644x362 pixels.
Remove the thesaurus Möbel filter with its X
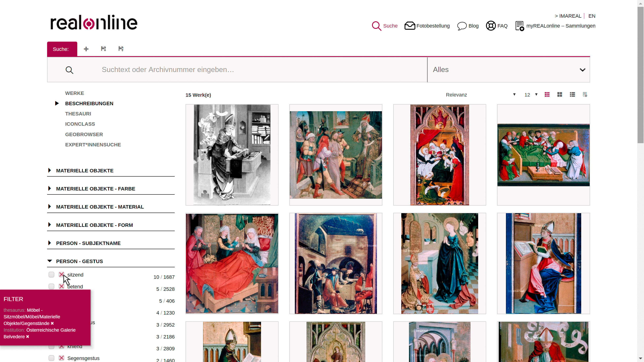[x=52, y=323]
